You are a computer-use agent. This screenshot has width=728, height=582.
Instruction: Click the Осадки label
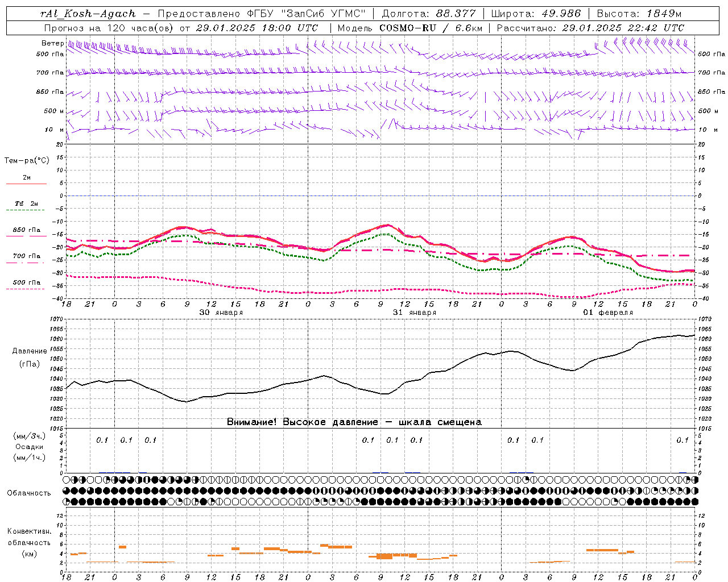30,447
